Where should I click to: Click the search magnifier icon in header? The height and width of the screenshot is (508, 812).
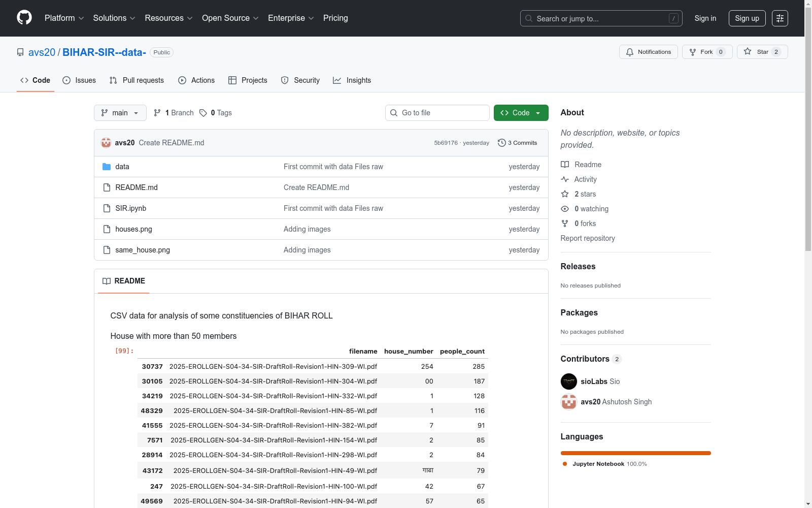[529, 18]
